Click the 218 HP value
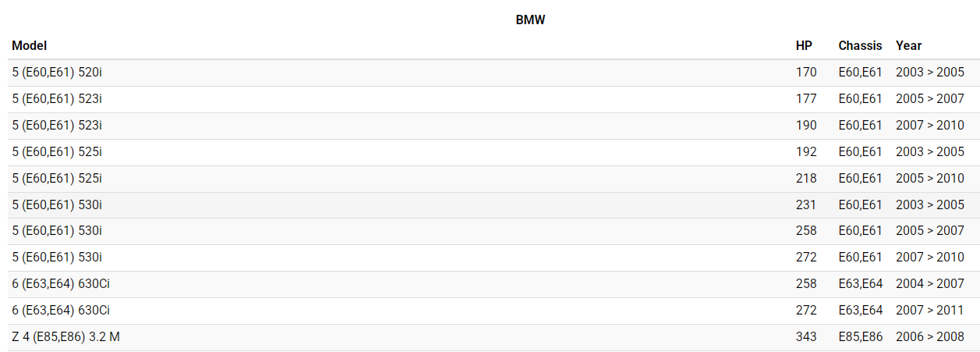 806,179
